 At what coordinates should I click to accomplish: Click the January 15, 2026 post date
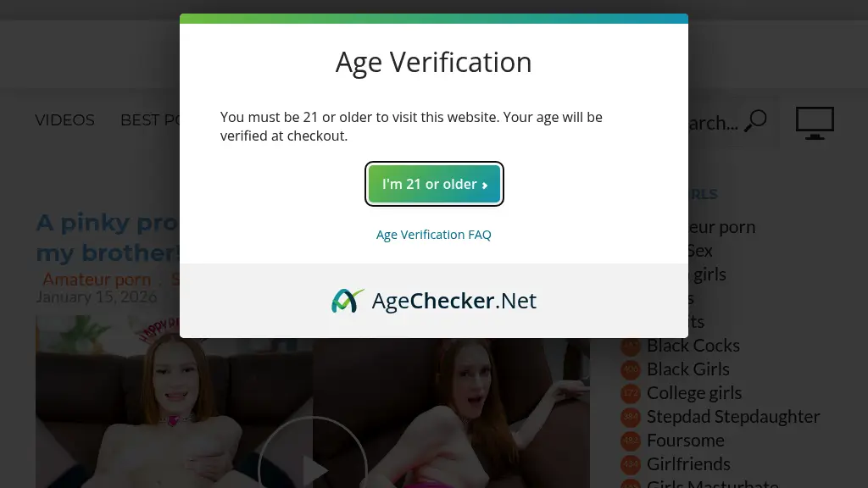pos(97,297)
